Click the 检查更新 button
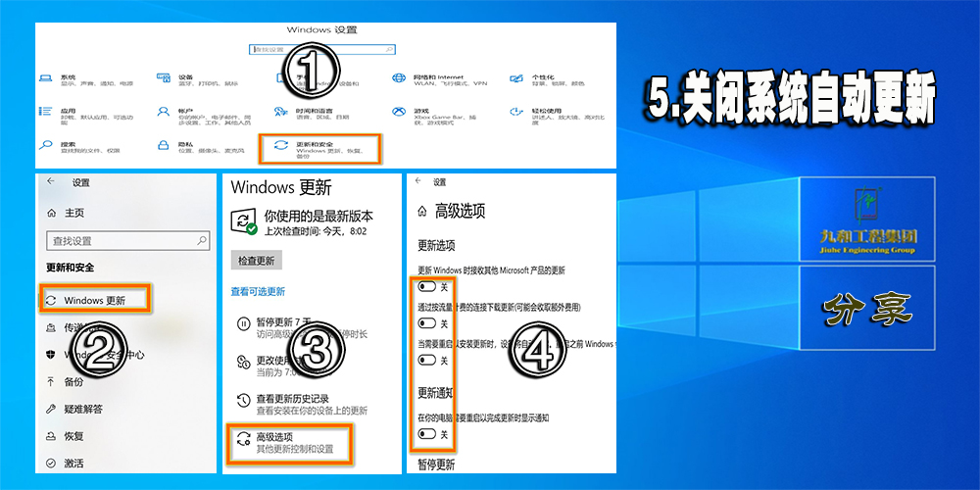 (x=256, y=261)
